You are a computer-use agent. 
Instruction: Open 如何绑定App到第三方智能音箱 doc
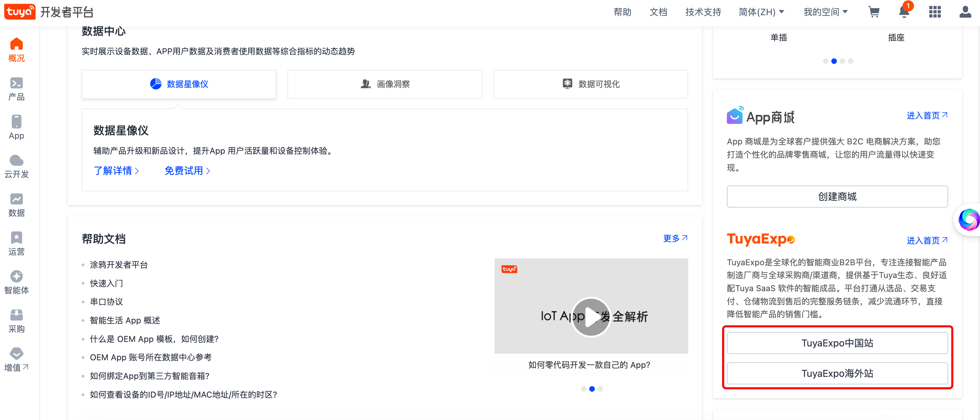pos(149,376)
